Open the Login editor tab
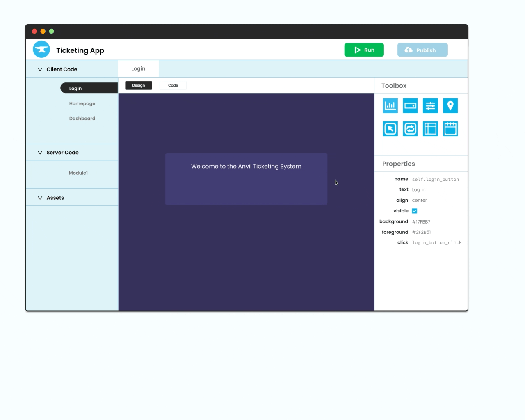The image size is (525, 420). [139, 68]
